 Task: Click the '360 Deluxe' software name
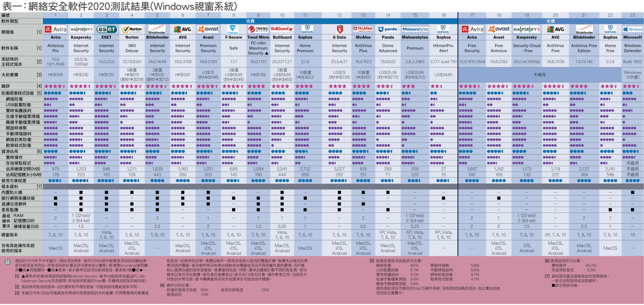click(x=132, y=48)
